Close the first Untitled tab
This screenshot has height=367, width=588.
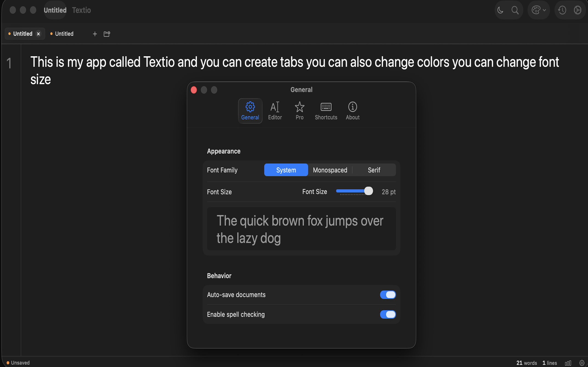pos(38,34)
